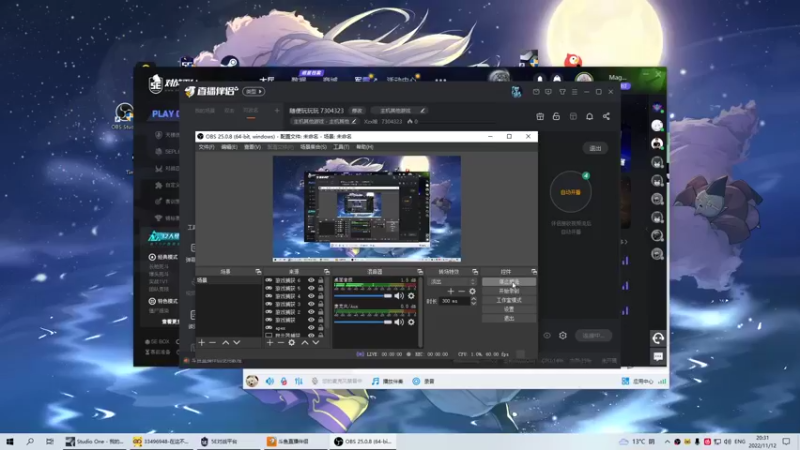This screenshot has width=800, height=450.
Task: Open transition properties with the gear icon
Action: 472,291
